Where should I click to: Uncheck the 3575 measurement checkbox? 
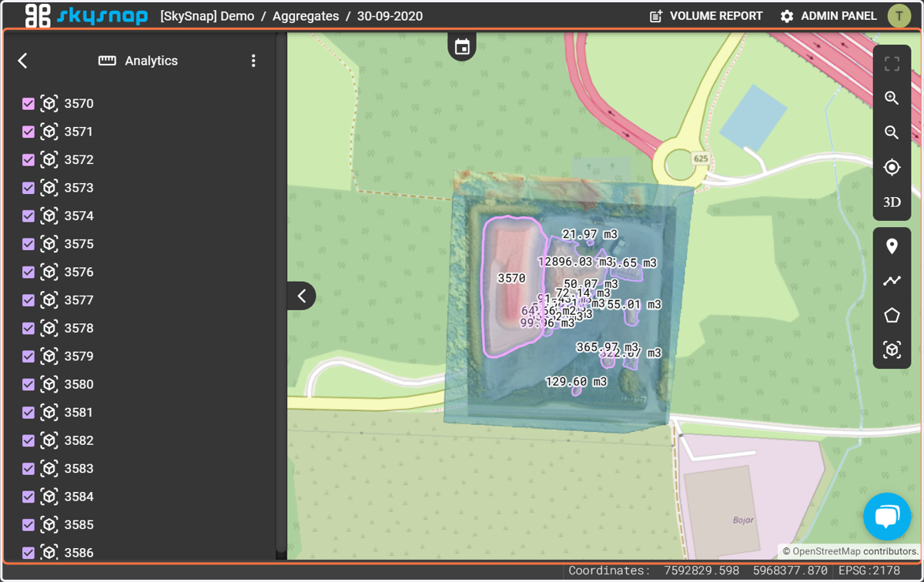tap(28, 244)
